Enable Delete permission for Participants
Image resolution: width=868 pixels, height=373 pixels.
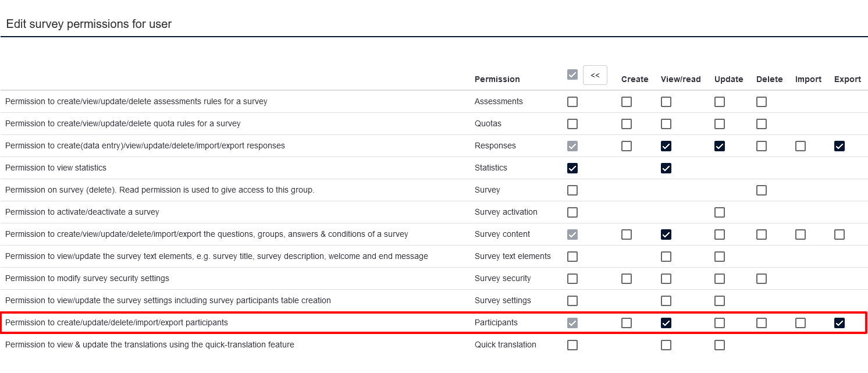click(x=762, y=323)
